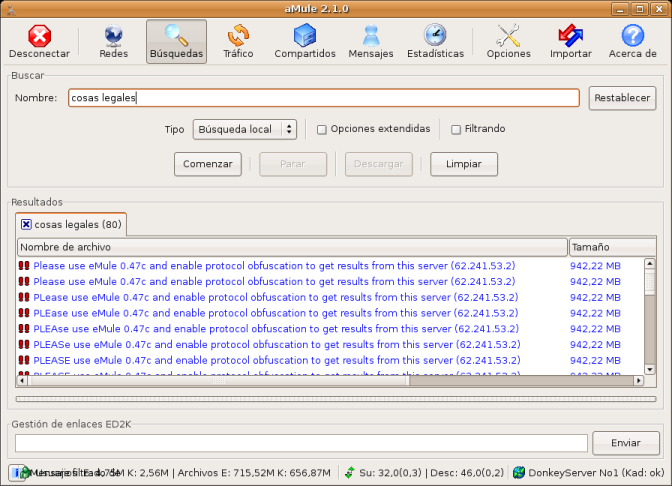Open the Redes section
This screenshot has height=486, width=672.
113,41
